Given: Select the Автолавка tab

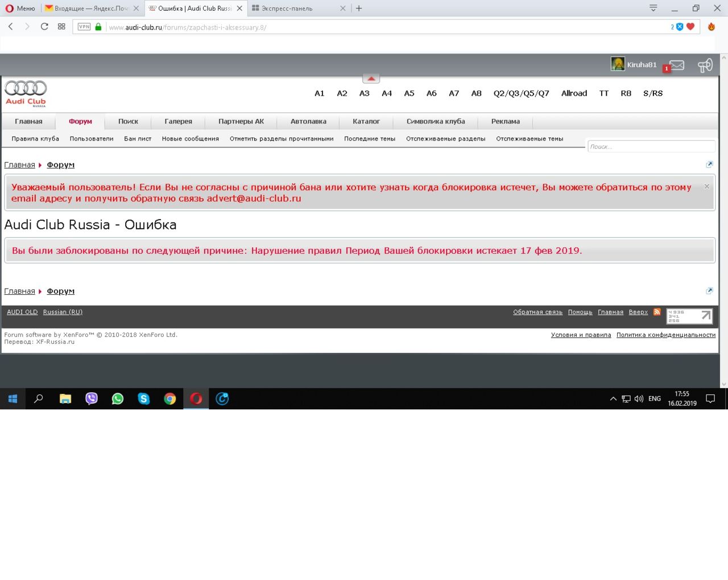Looking at the screenshot, I should click(x=308, y=121).
